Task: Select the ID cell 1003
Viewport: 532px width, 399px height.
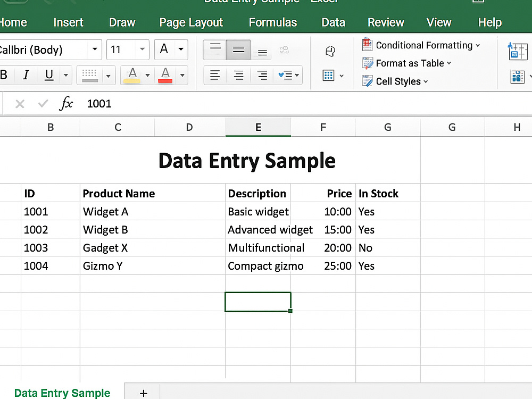Action: (x=51, y=248)
